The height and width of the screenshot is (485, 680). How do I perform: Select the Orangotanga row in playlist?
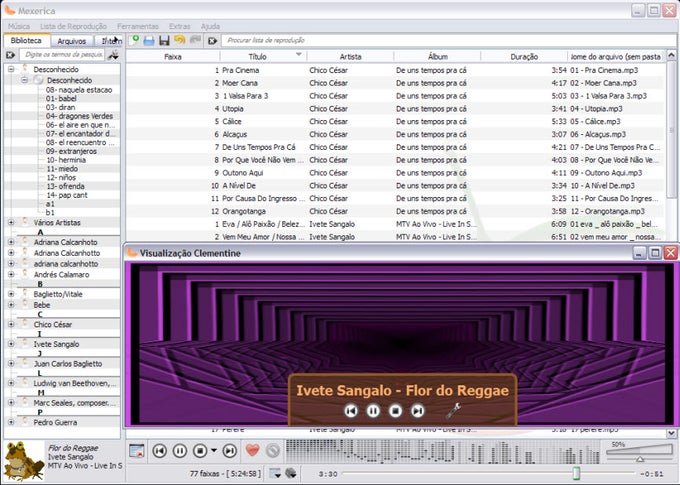[395, 211]
